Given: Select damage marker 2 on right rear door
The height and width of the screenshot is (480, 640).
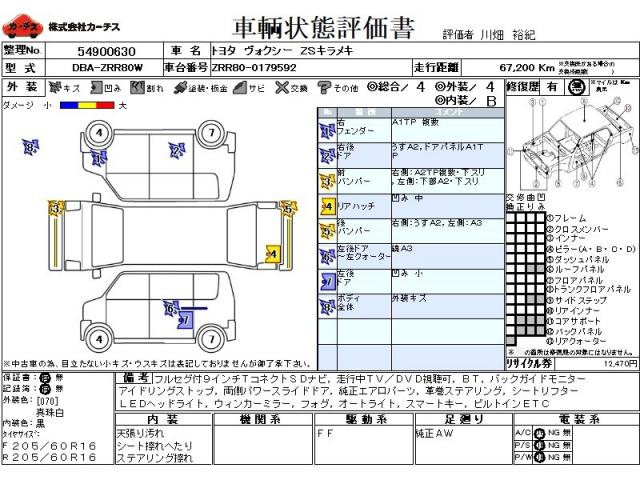Looking at the screenshot, I should 177,150.
